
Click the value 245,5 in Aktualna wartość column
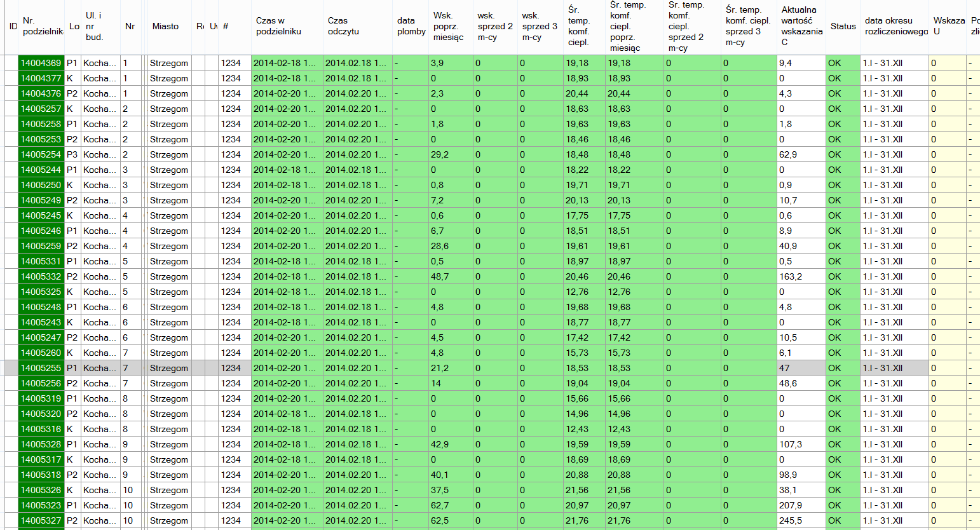801,520
